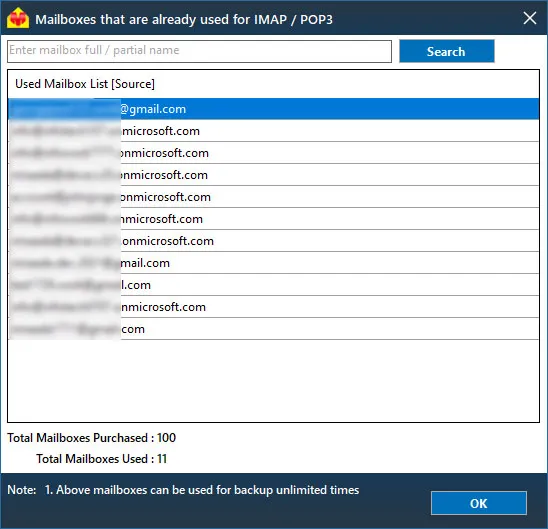
Task: Select the second row ending microsoft.com
Action: pyautogui.click(x=273, y=131)
